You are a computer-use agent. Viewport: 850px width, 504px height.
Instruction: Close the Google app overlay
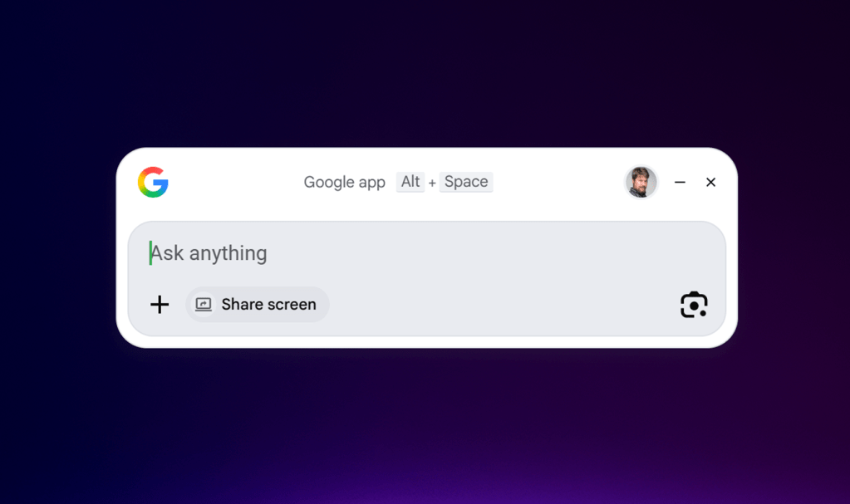click(710, 182)
